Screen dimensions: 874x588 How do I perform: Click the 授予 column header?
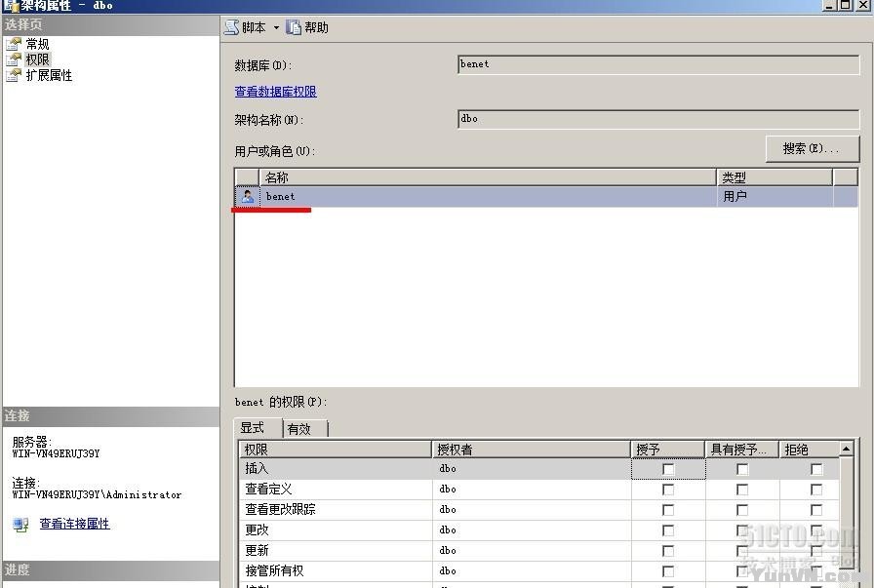pyautogui.click(x=668, y=450)
